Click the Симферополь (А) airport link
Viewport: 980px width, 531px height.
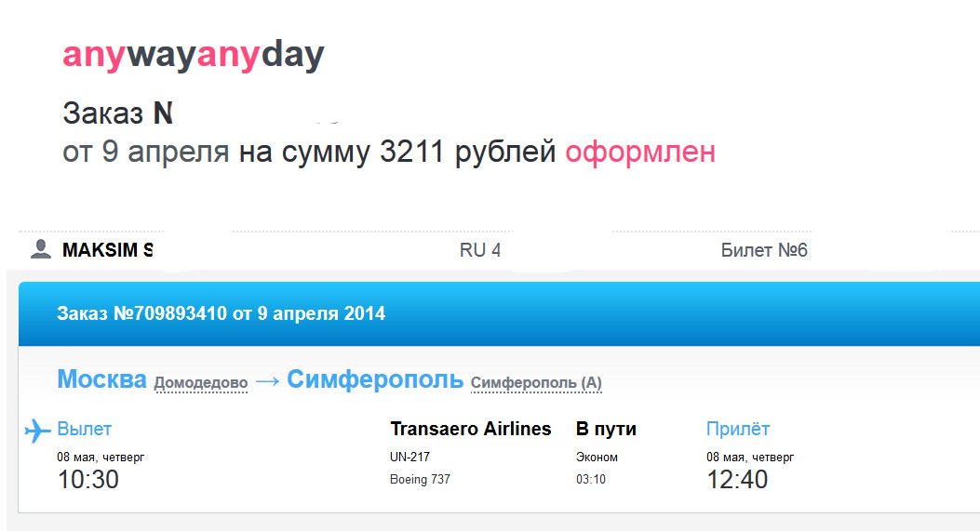(x=536, y=382)
